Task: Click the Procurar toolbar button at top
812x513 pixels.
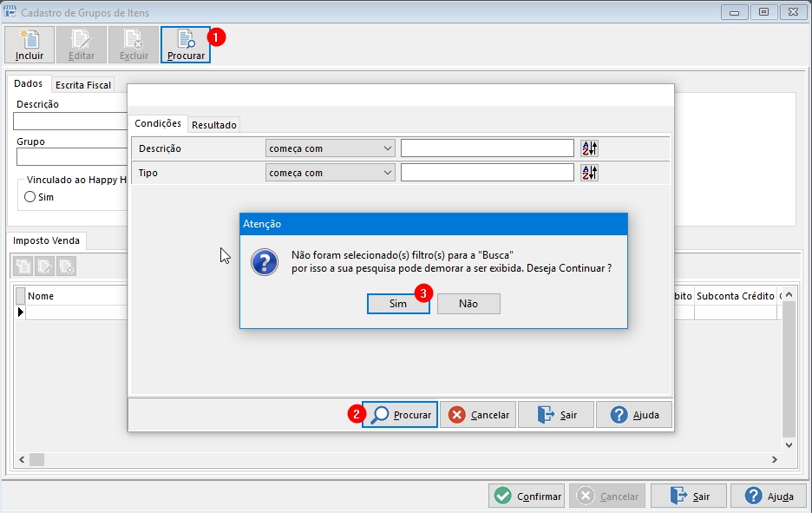Action: click(186, 45)
